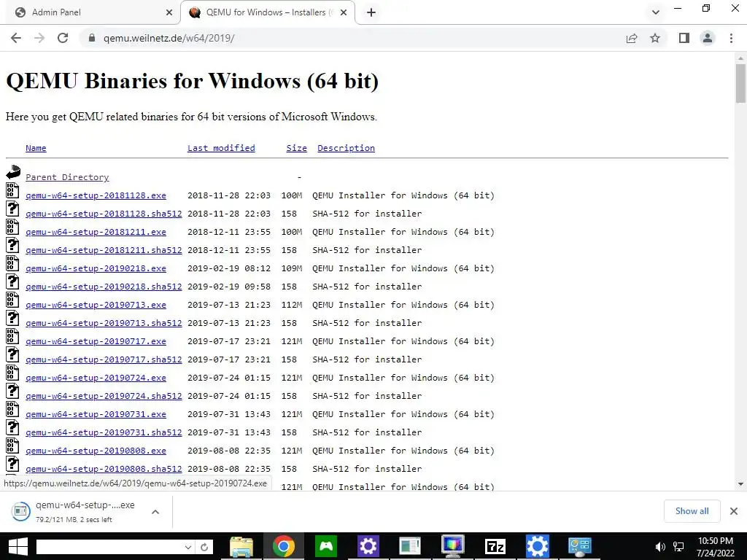Open Chrome's three-dot menu

[x=731, y=38]
